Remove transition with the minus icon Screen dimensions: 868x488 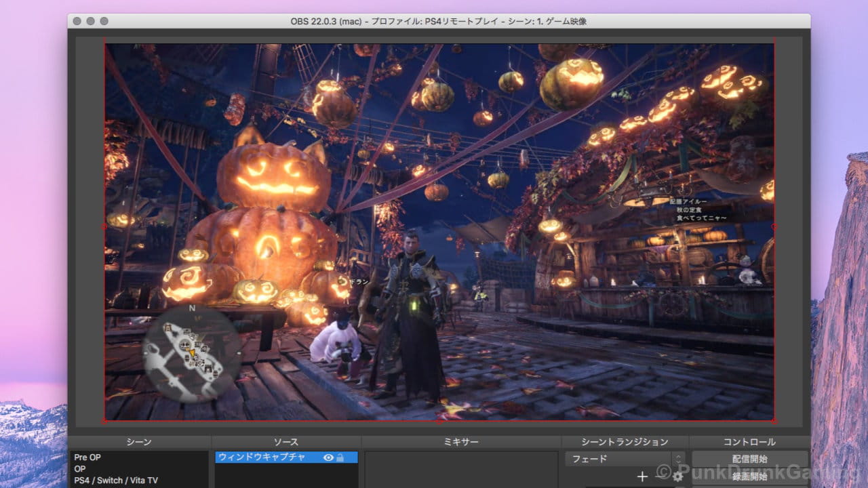click(660, 477)
